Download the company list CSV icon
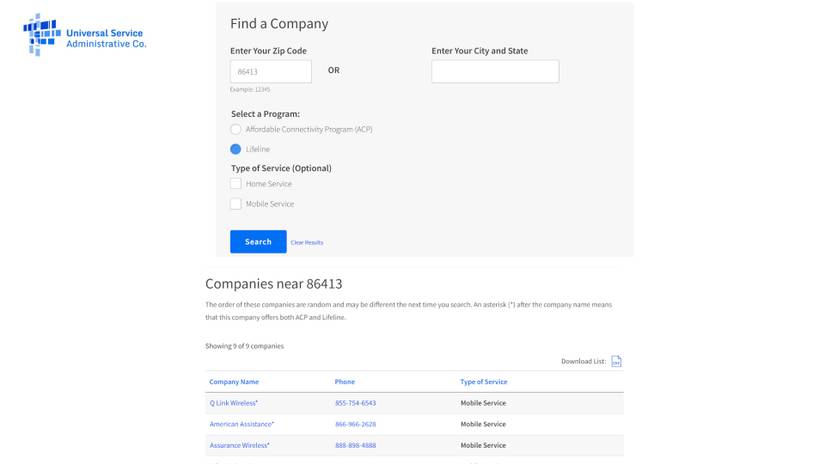 (x=616, y=361)
